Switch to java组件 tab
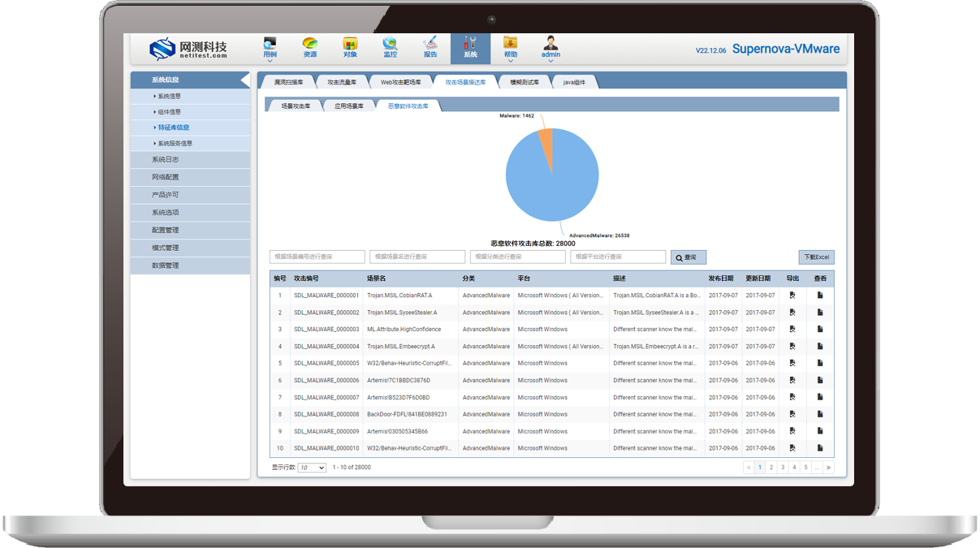The width and height of the screenshot is (980, 548). point(574,82)
